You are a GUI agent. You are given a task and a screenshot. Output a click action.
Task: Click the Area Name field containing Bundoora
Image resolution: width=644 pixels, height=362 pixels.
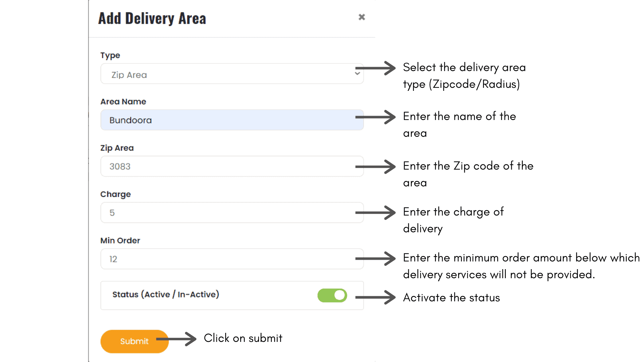(231, 120)
